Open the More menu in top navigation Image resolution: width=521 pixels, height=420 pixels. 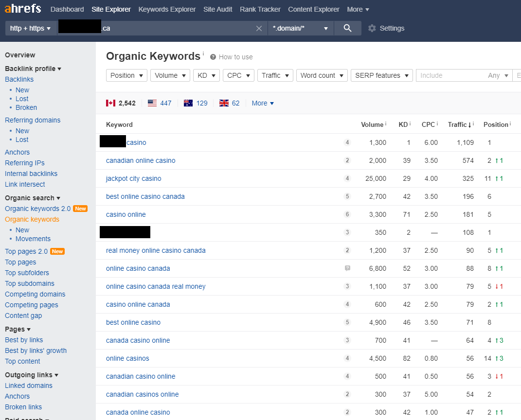(358, 9)
